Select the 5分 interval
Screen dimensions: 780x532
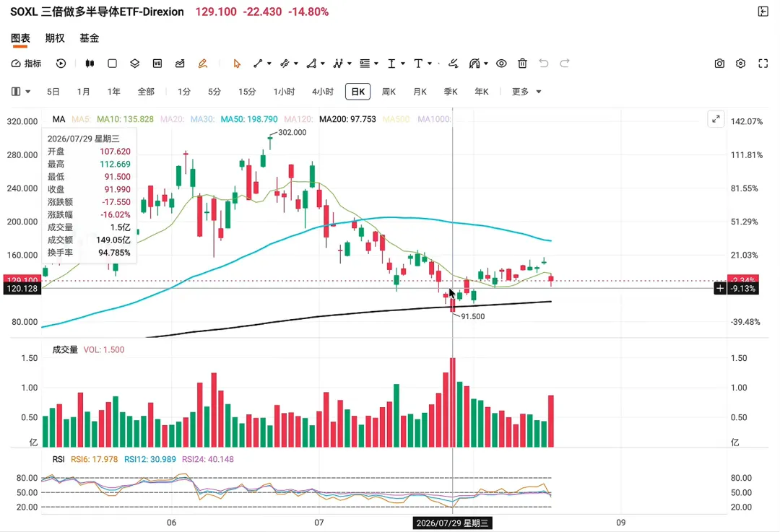point(214,92)
